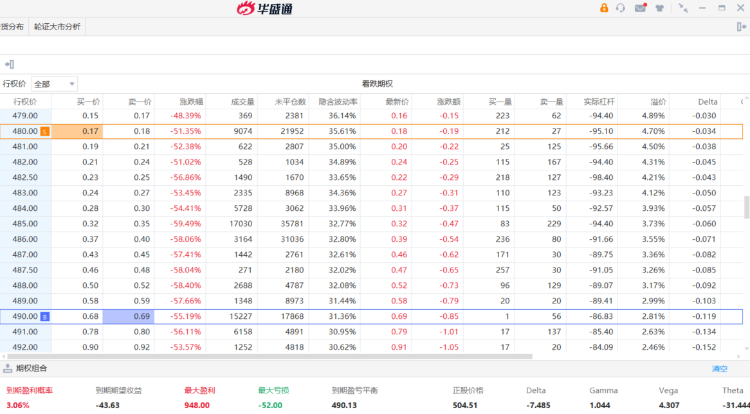This screenshot has height=414, width=750.
Task: Sort by 涨跌幅 column header
Action: point(191,101)
